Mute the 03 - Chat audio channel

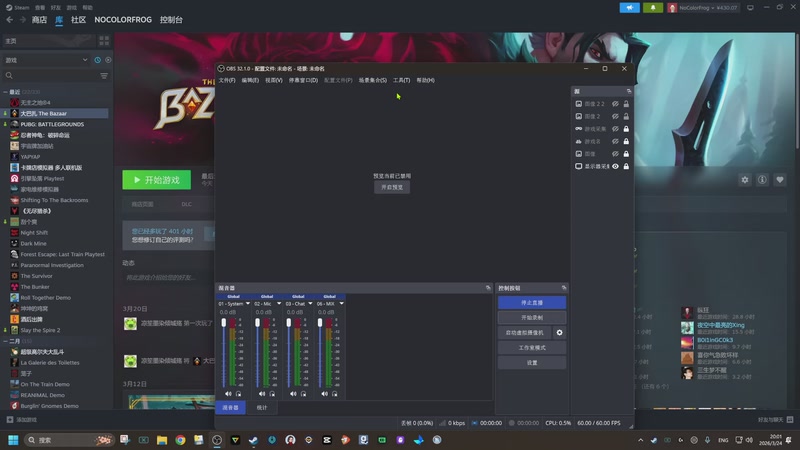293,394
